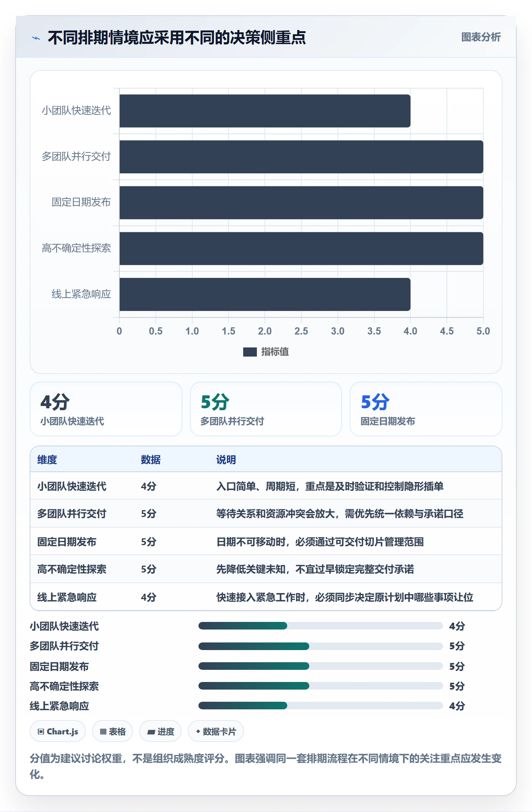
Task: Select the 固定日期发布 bar in the chart
Action: (x=301, y=203)
